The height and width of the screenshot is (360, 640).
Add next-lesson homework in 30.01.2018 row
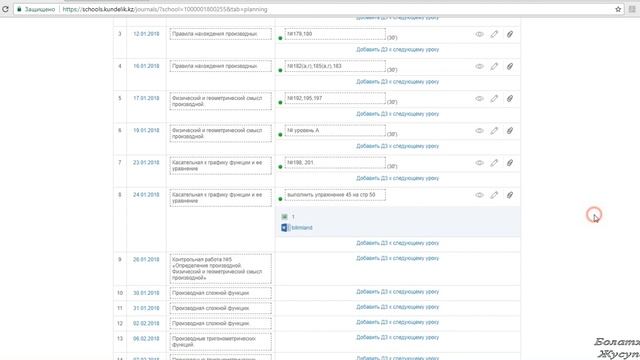point(398,292)
